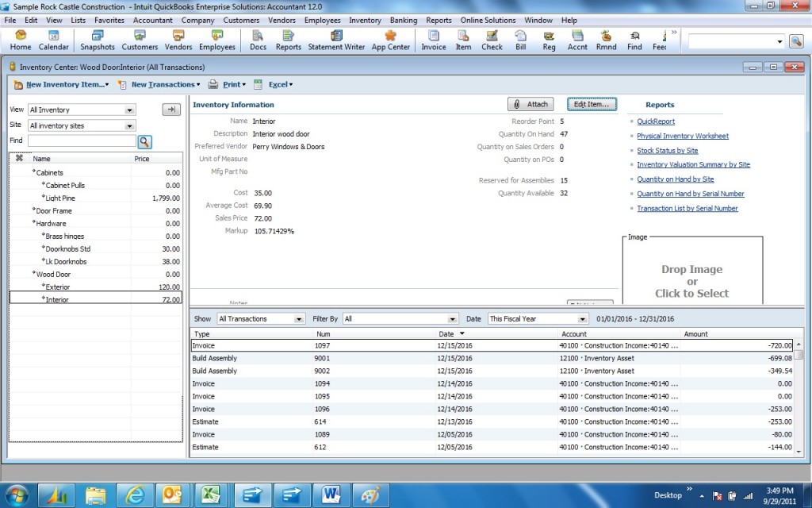Open Snapshots from the icon bar

tap(98, 40)
